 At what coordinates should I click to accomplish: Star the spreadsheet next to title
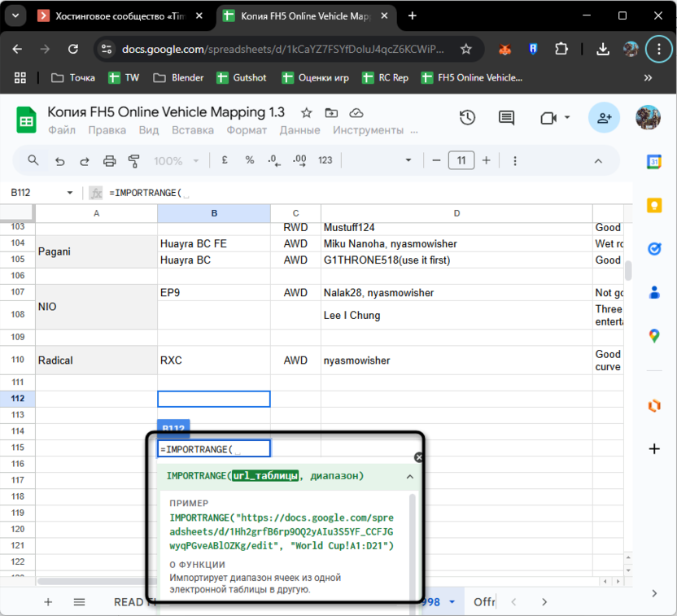306,113
